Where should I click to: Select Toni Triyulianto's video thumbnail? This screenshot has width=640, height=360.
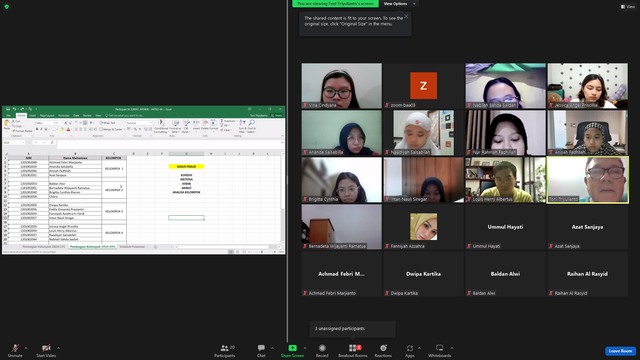(587, 180)
